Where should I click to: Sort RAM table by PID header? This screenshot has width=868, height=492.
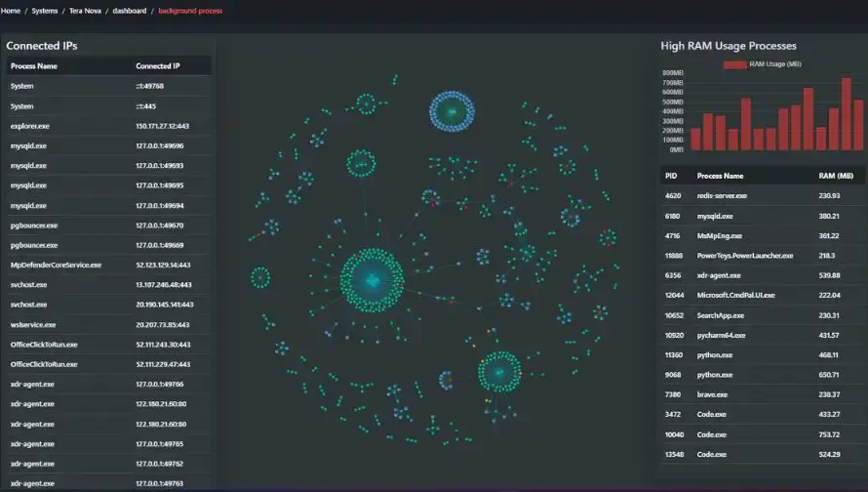coord(671,176)
